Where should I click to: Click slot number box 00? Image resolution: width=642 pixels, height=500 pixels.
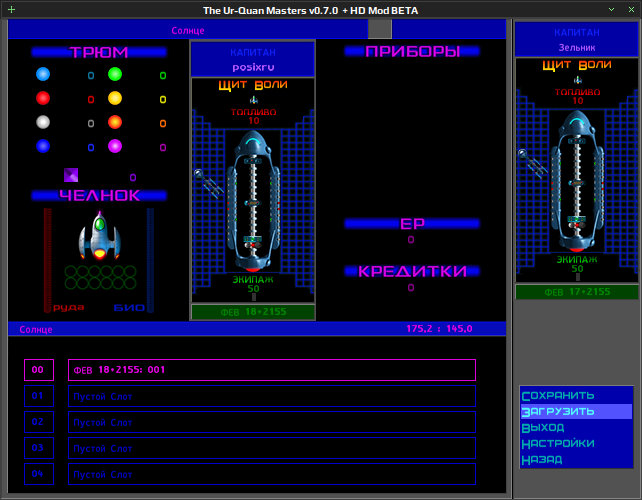tap(39, 370)
